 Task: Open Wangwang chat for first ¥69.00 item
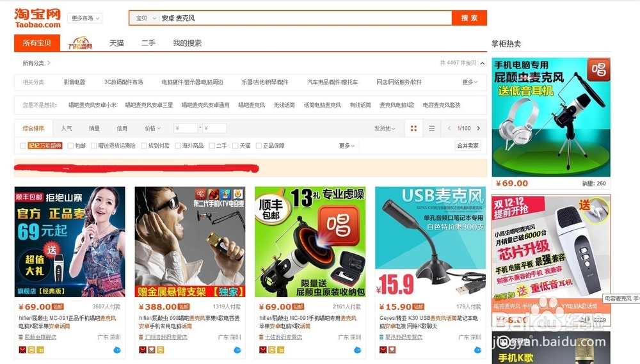117,350
